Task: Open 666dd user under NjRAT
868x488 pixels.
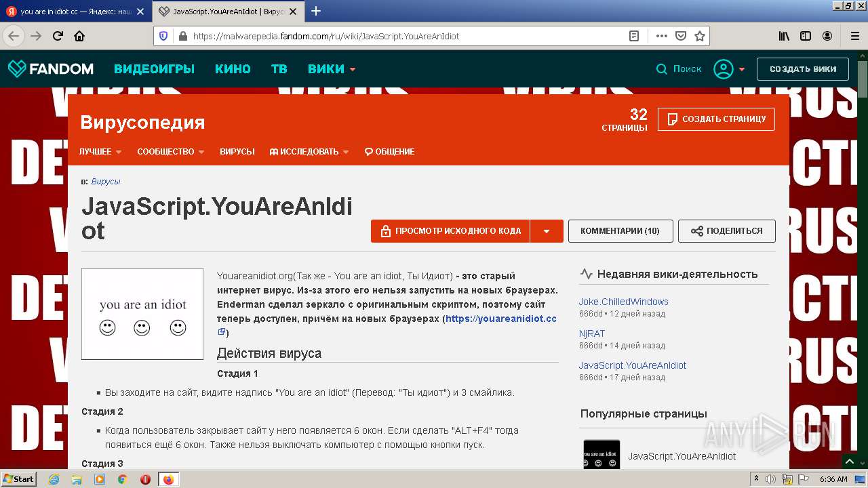Action: 591,346
